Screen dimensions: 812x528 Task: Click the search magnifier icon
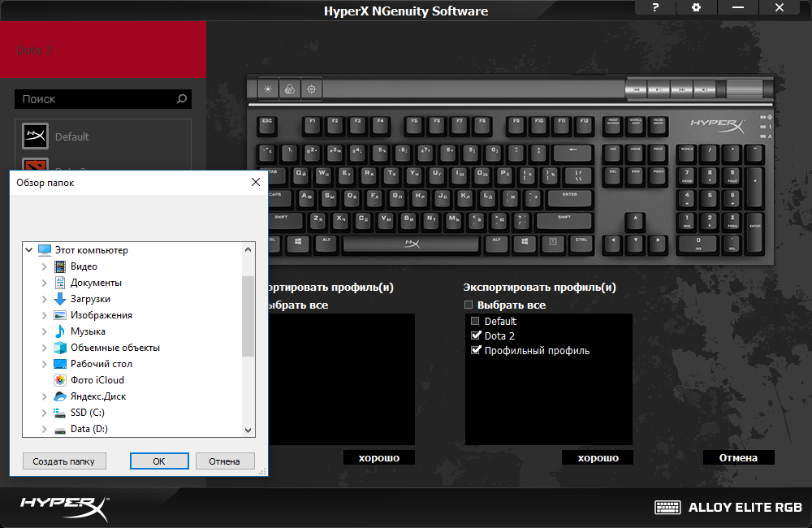click(x=182, y=99)
